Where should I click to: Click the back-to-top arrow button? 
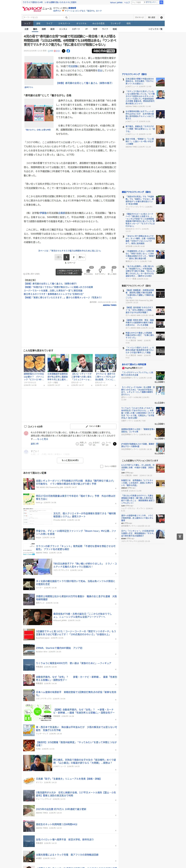click(x=180, y=536)
